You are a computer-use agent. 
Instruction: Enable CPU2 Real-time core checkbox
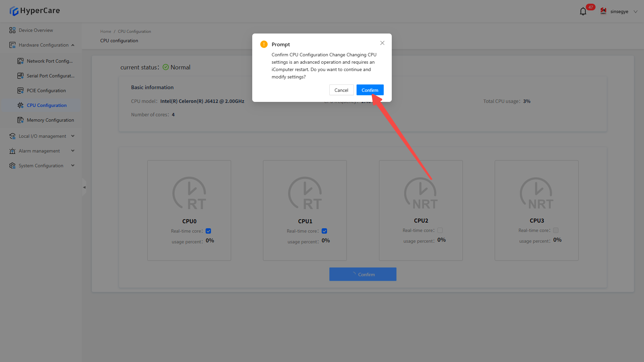[x=440, y=230]
